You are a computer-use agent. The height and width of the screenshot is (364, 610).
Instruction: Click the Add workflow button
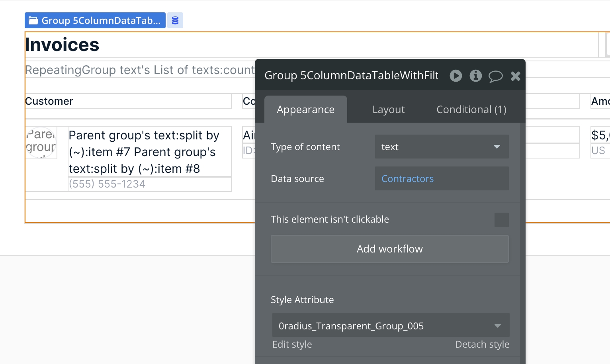tap(389, 249)
